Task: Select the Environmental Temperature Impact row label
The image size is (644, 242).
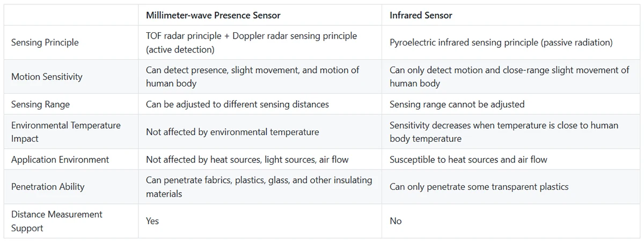Action: click(x=66, y=131)
